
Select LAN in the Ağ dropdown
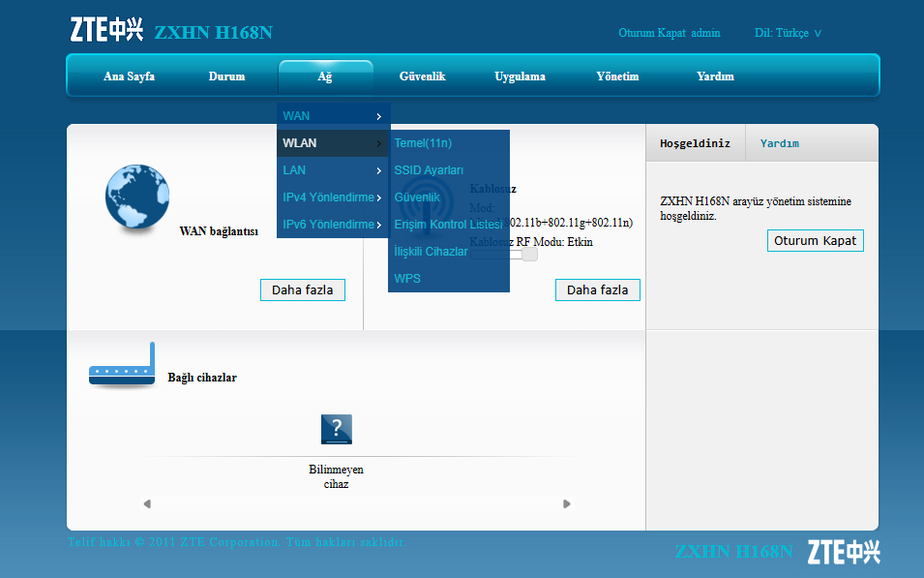pyautogui.click(x=333, y=170)
